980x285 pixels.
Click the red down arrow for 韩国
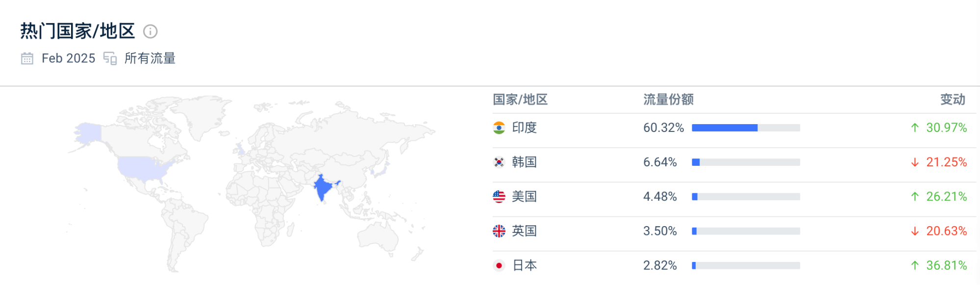[914, 162]
